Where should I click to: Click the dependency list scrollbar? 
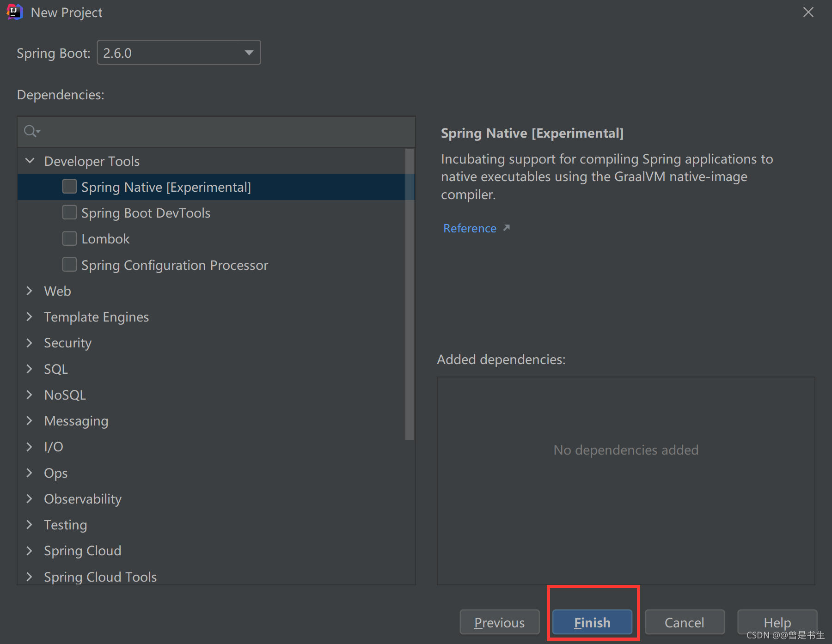tap(410, 294)
